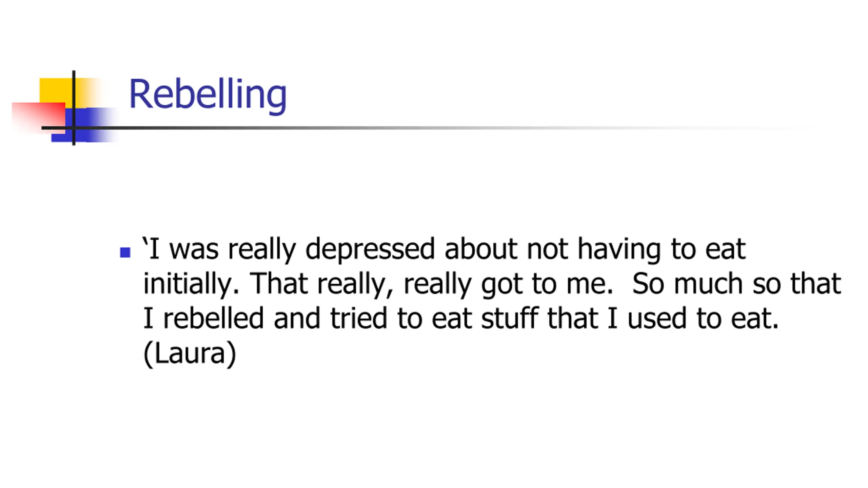Click the slide title "Rebelling"
This screenshot has width=868, height=488.
point(208,95)
